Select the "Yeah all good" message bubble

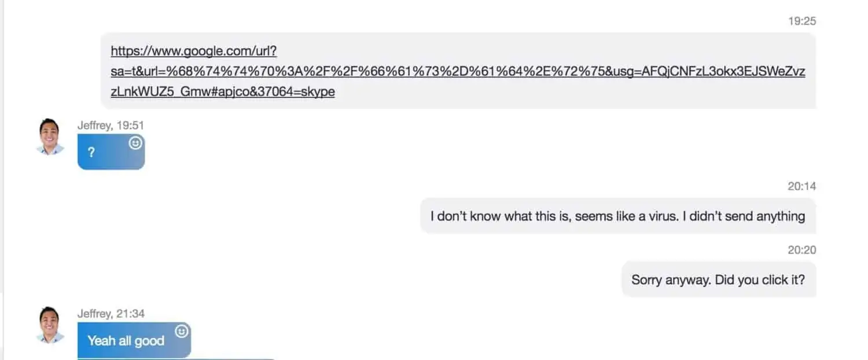[134, 340]
